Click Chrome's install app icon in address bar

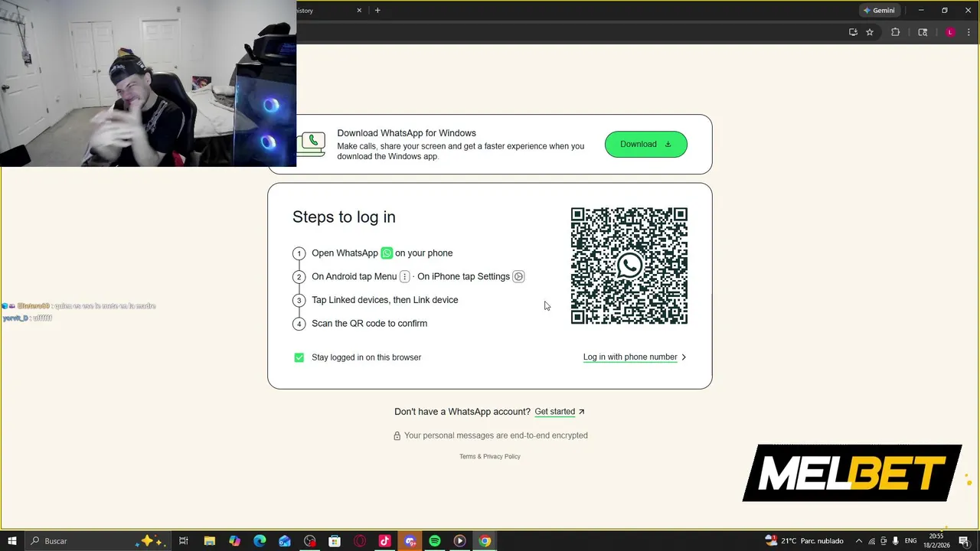[x=853, y=32]
